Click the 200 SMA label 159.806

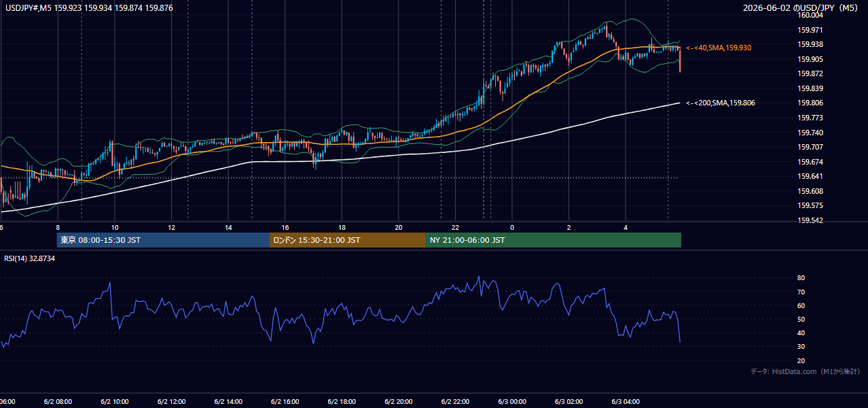(x=721, y=103)
